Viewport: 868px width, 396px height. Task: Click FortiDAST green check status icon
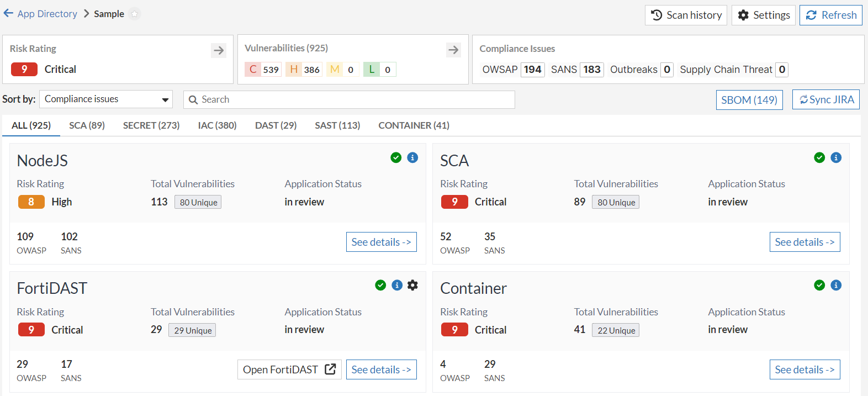380,285
